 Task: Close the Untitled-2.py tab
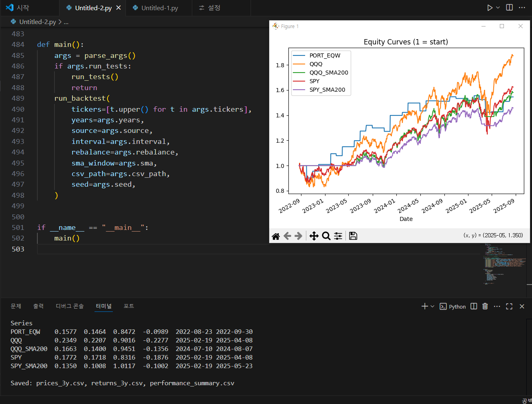pos(119,8)
